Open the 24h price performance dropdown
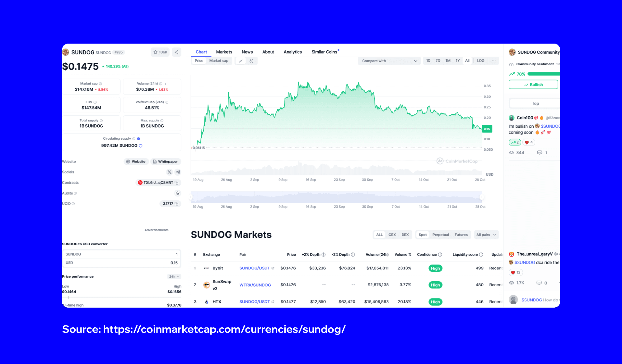Screen dimensions: 622x364 tap(174, 277)
